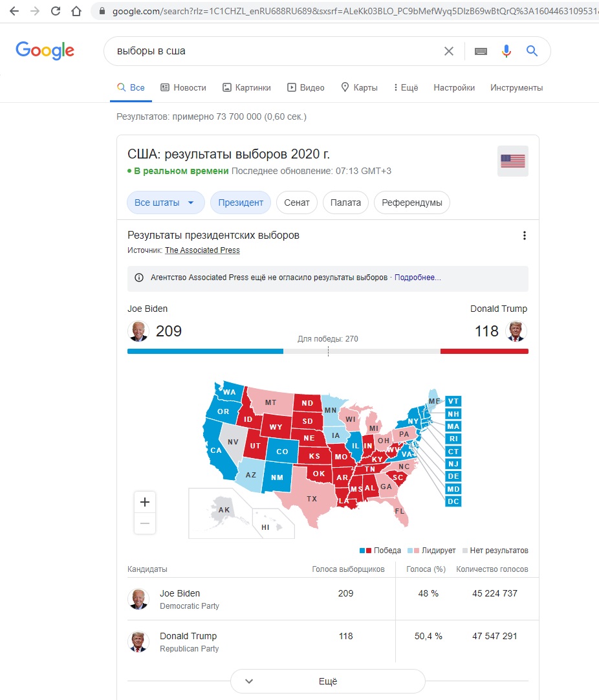Select the Палата filter chip
The height and width of the screenshot is (700, 599).
pos(345,202)
